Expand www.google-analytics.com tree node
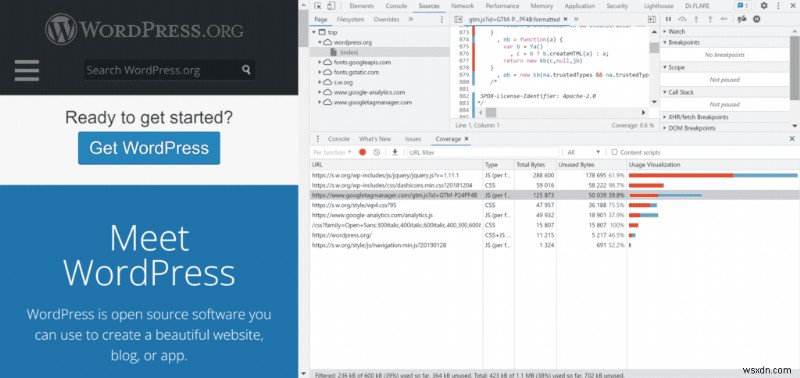800x378 pixels. (x=320, y=92)
